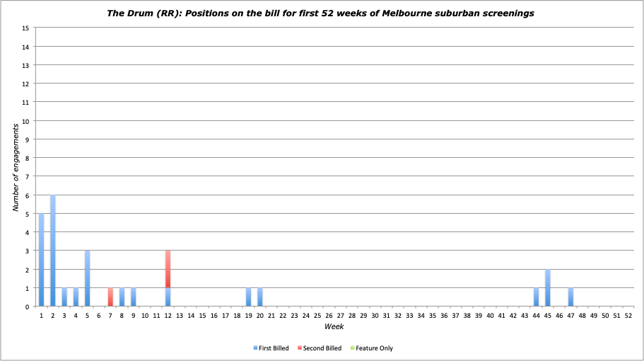Select the week 47 bar
This screenshot has height=361, width=644.
pyautogui.click(x=570, y=297)
